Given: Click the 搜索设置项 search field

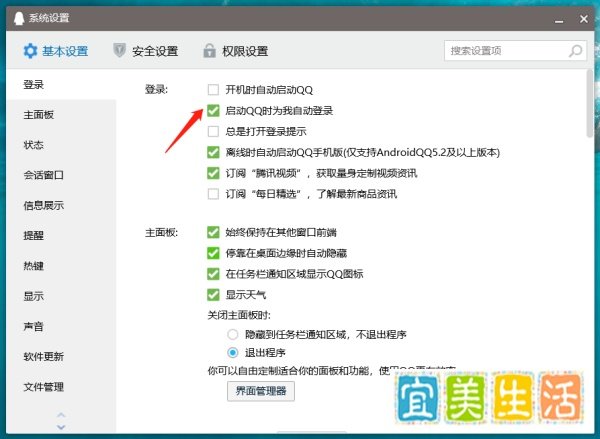Looking at the screenshot, I should pyautogui.click(x=515, y=51).
